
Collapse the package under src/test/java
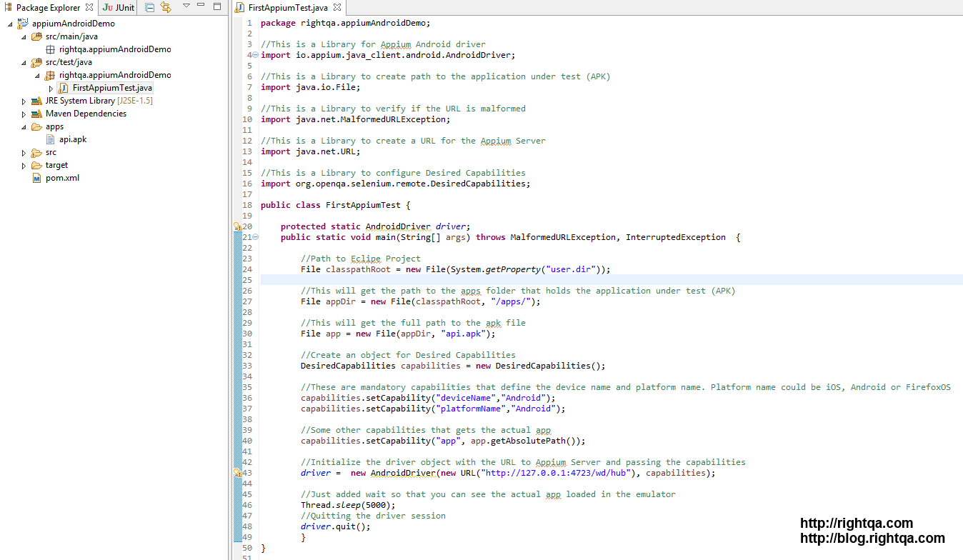pyautogui.click(x=36, y=75)
